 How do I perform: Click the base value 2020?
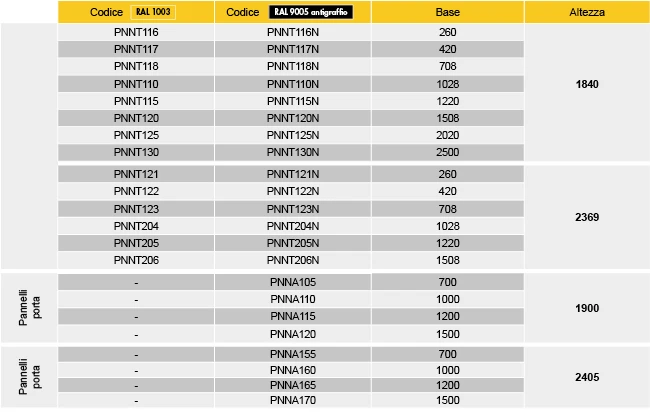(448, 135)
